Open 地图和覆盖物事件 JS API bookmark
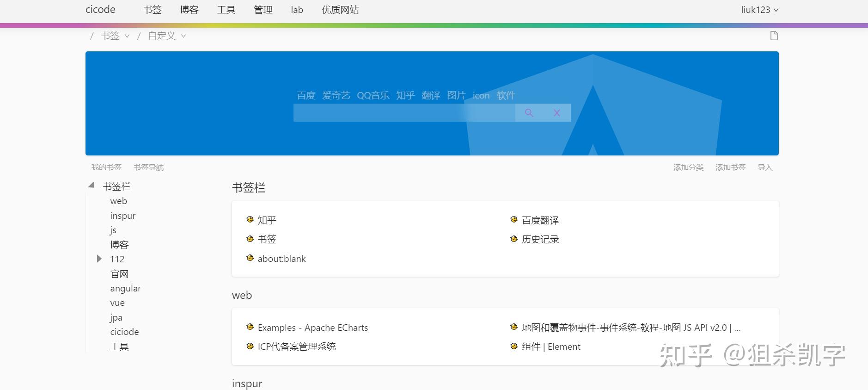 (x=631, y=328)
